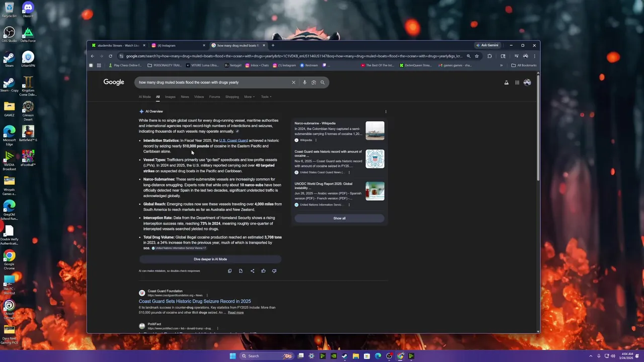Switch to the News search tab
The width and height of the screenshot is (644, 362).
click(185, 97)
